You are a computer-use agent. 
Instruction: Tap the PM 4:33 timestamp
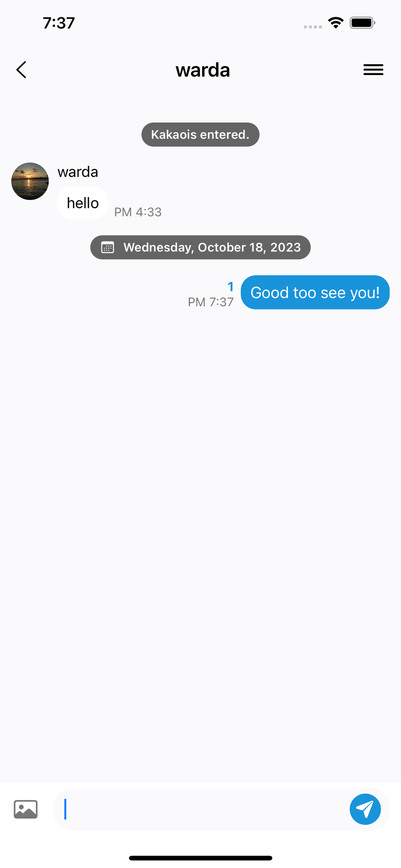coord(138,212)
